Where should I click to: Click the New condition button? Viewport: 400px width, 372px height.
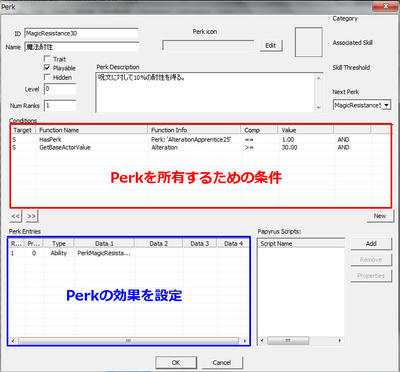click(379, 216)
